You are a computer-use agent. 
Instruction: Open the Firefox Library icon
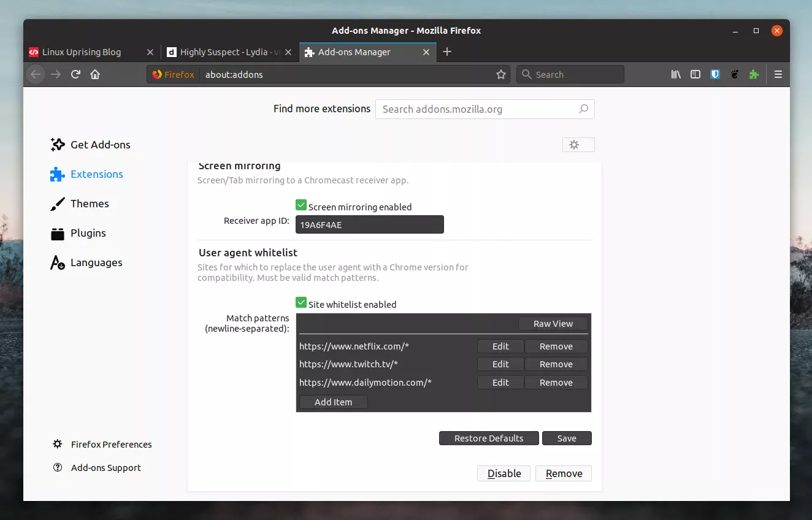(x=675, y=74)
